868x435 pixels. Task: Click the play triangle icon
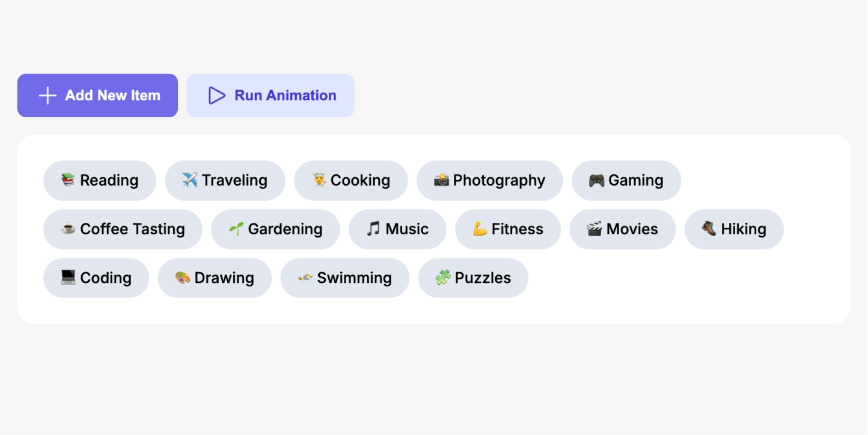click(x=216, y=96)
